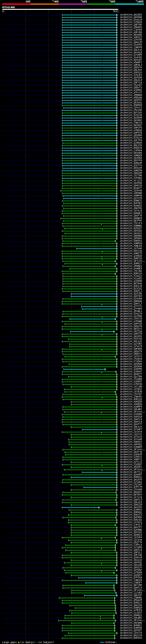Select the UniRef100_P42067 label
Screen dimensions: 146x644
[131, 85]
